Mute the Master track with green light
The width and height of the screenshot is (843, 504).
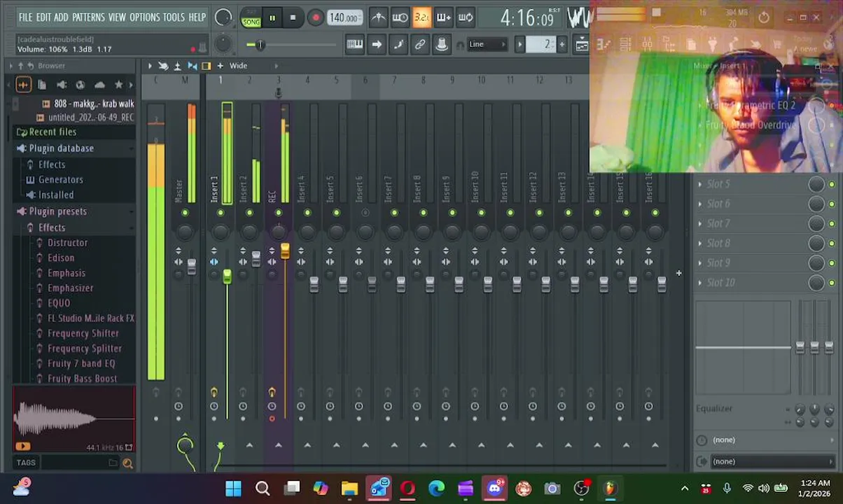coord(185,213)
